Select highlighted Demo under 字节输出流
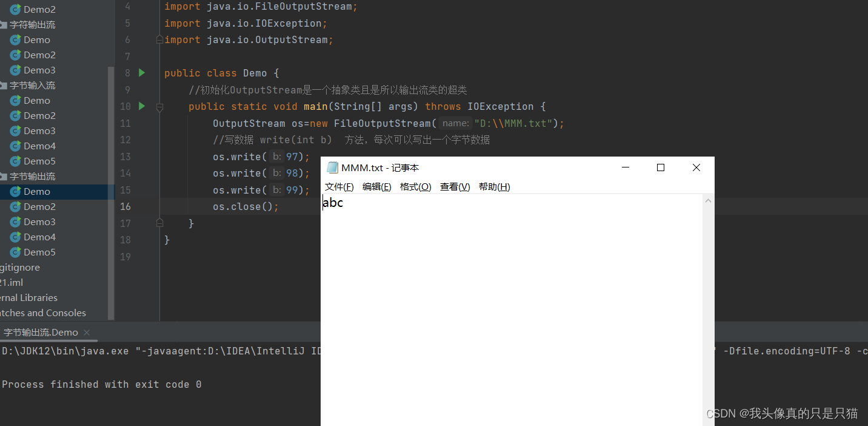Screen dimensions: 868x426 [37, 191]
